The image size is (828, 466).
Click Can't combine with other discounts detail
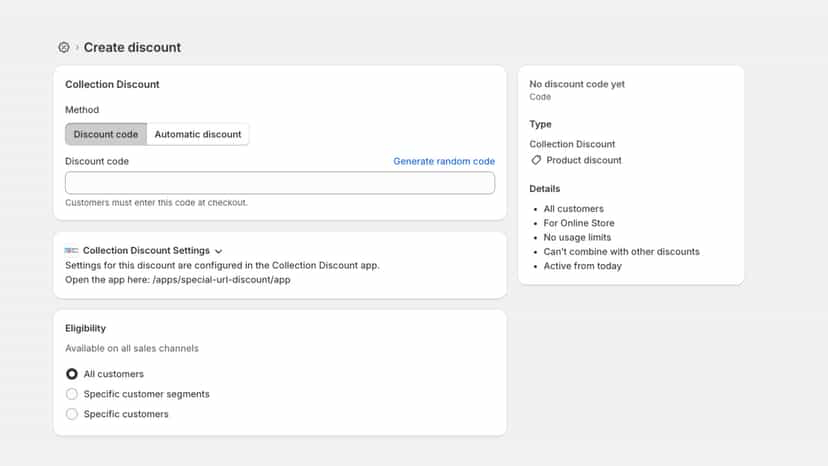622,251
